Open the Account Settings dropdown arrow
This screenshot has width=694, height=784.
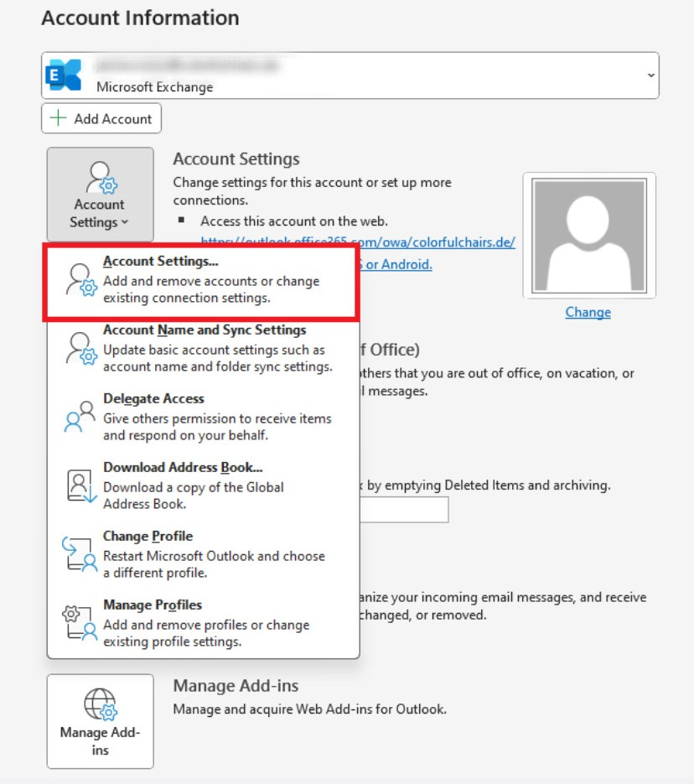tap(122, 222)
